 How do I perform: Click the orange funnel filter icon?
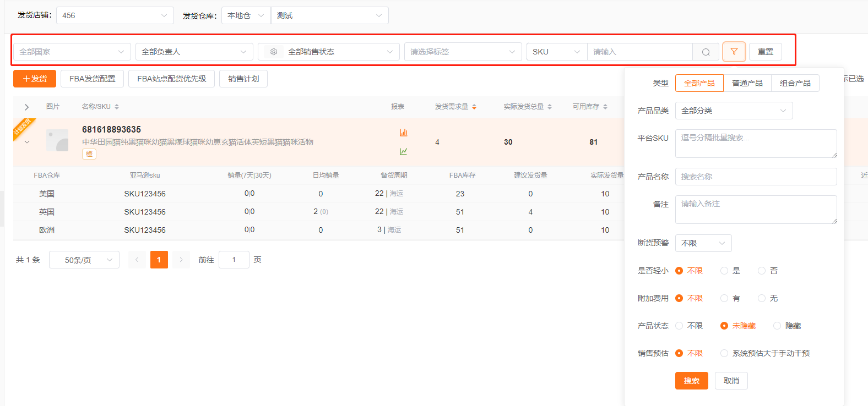734,52
